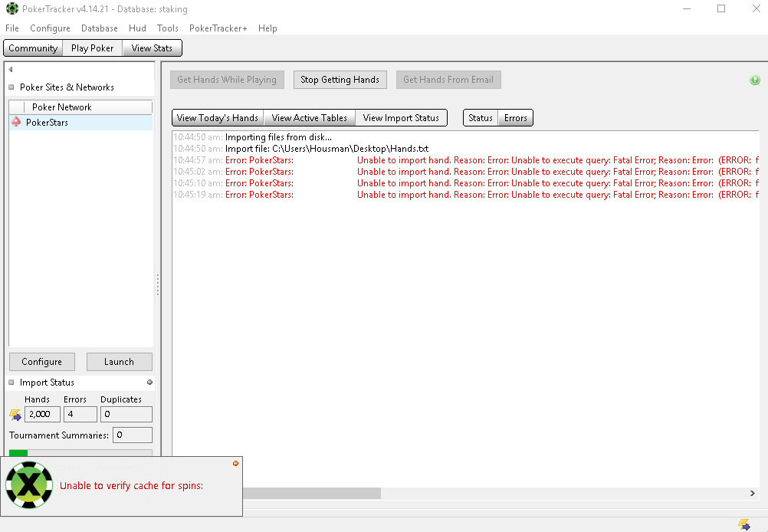Click the Poker Network column header
Viewport: 768px width, 532px height.
point(88,107)
